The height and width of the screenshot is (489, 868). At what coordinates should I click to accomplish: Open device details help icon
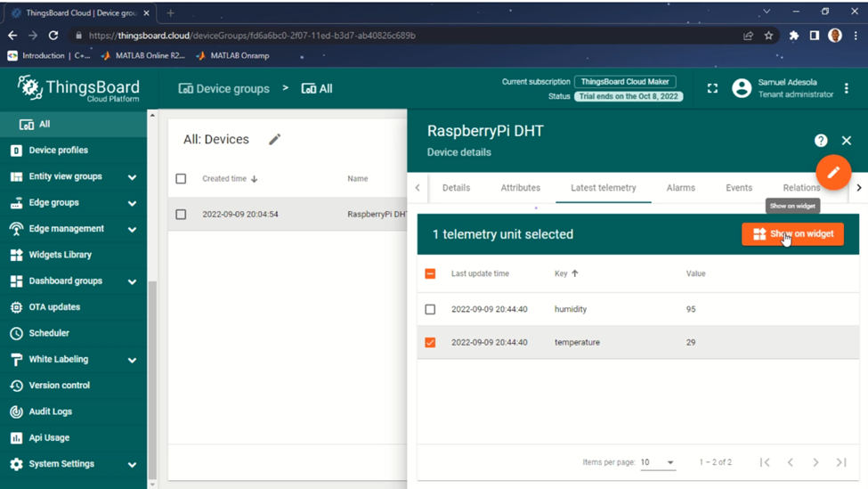[x=821, y=141]
